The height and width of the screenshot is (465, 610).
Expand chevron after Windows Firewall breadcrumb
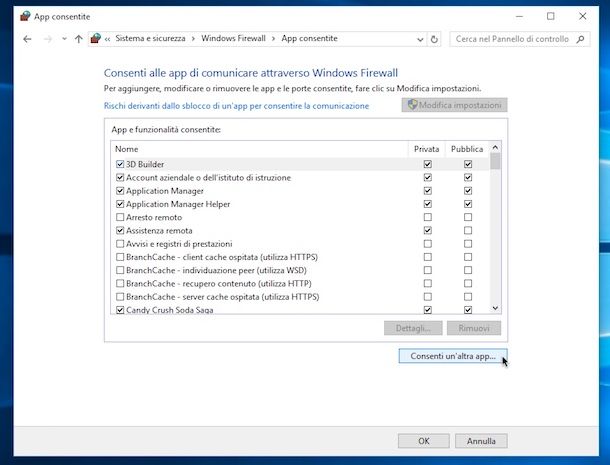273,39
